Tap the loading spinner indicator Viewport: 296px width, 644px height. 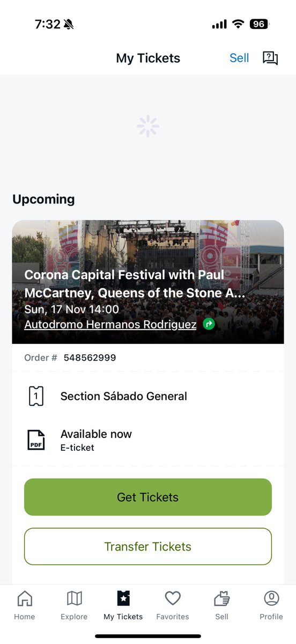(148, 126)
